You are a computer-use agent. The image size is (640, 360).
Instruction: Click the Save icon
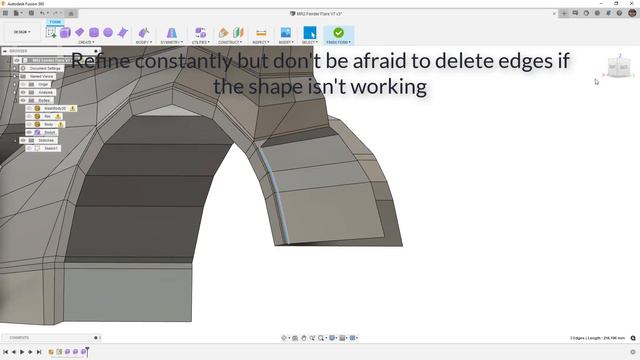[x=31, y=13]
